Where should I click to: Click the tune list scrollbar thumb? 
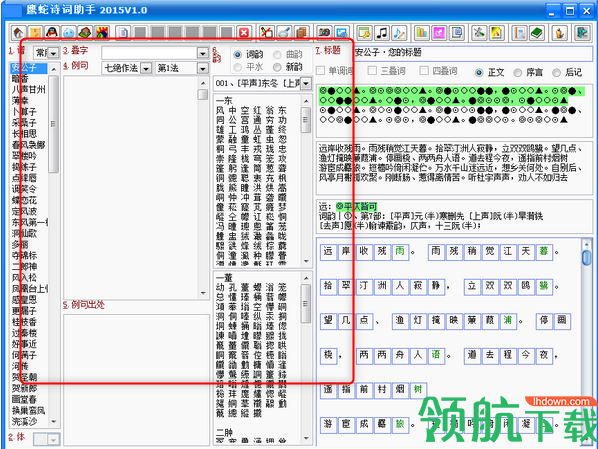click(x=54, y=124)
